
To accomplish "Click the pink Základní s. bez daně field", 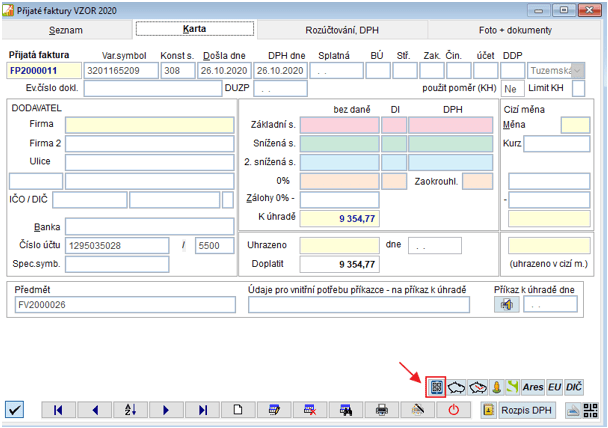I will coord(339,125).
